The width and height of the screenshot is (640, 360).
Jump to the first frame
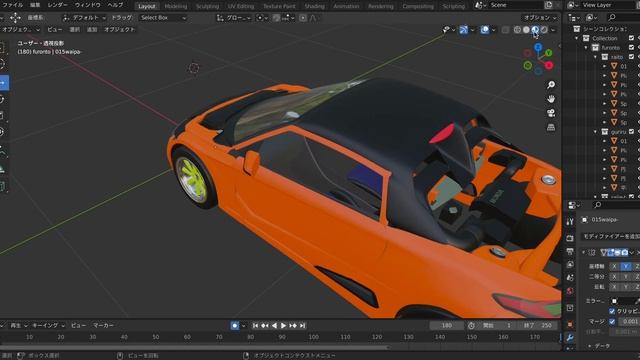click(255, 326)
